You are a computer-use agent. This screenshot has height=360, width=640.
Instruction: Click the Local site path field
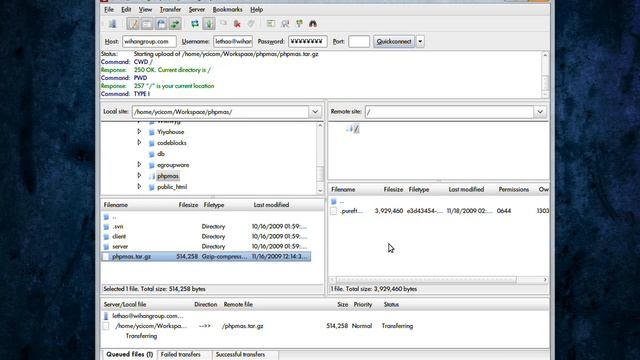220,112
